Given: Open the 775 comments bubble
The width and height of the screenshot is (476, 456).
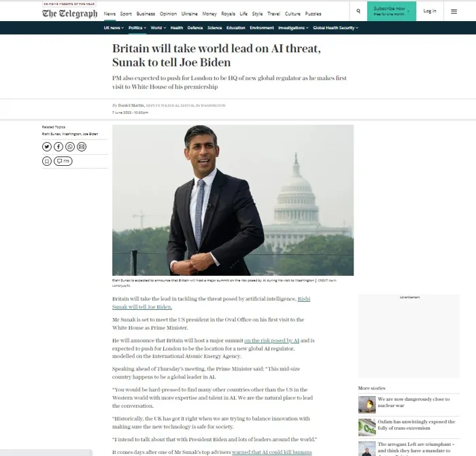Looking at the screenshot, I should click(63, 161).
